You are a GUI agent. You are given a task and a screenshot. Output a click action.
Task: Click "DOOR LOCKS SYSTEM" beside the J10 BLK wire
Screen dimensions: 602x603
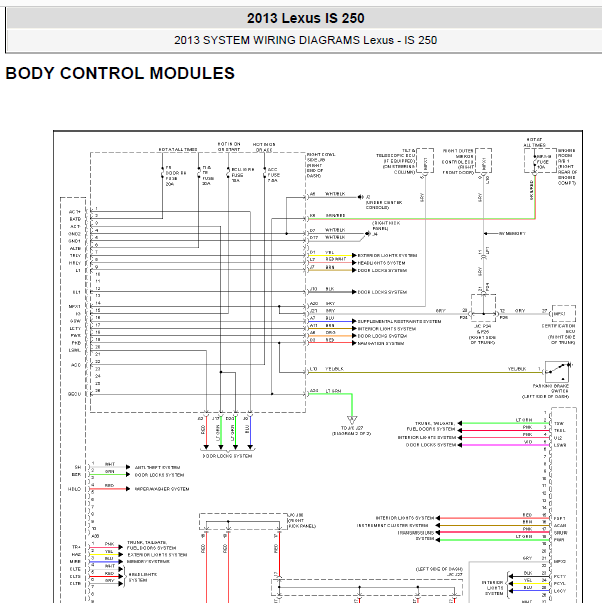pos(382,292)
